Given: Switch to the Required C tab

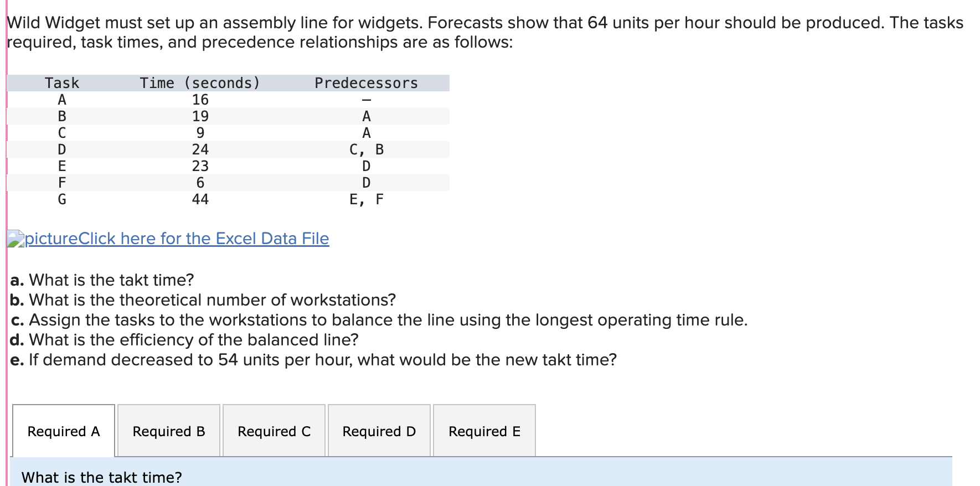Looking at the screenshot, I should [x=274, y=431].
